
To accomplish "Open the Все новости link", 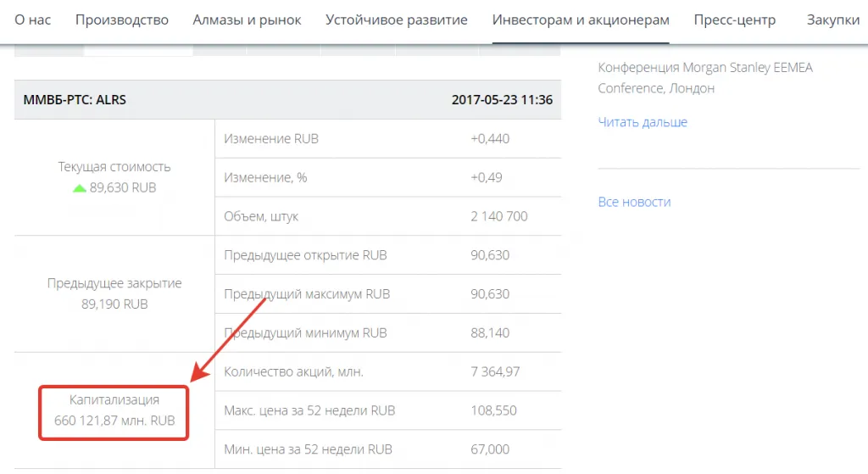I will [634, 202].
